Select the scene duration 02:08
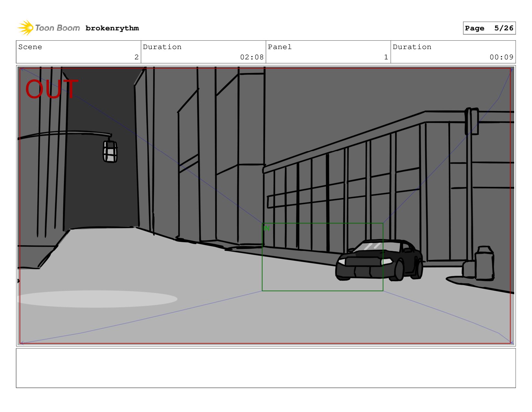This screenshot has height=412, width=532. pos(252,57)
